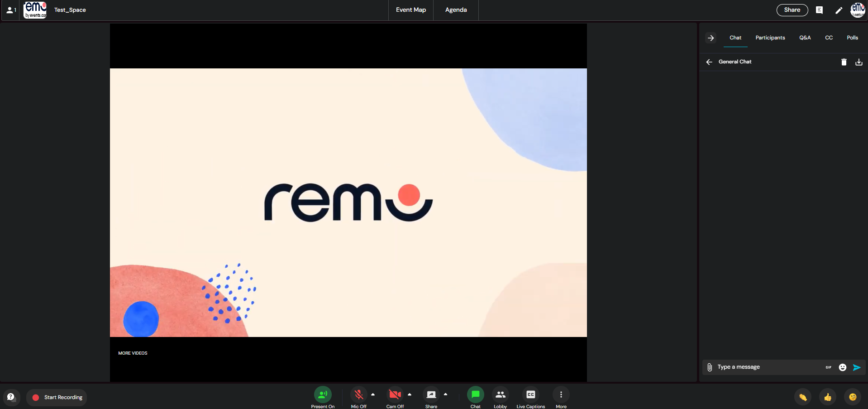Send a thumbs up reaction
The height and width of the screenshot is (409, 868).
click(x=828, y=397)
